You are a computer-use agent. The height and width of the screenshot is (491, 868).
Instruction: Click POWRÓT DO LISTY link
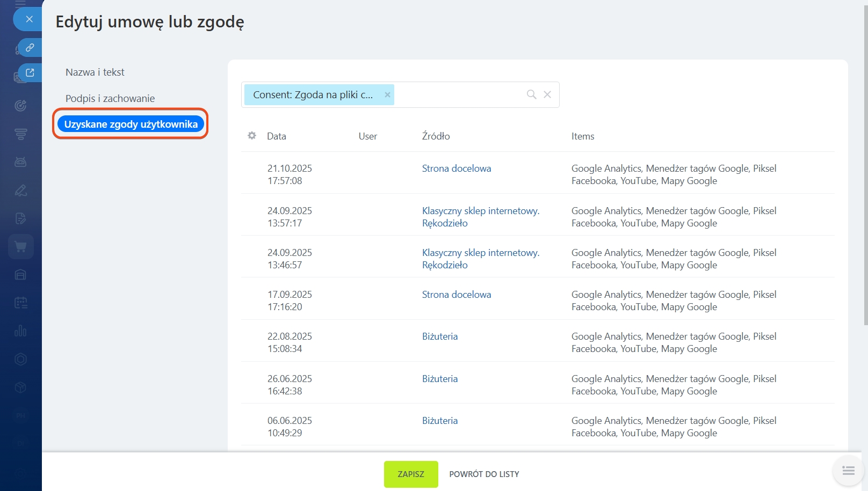[x=484, y=474]
